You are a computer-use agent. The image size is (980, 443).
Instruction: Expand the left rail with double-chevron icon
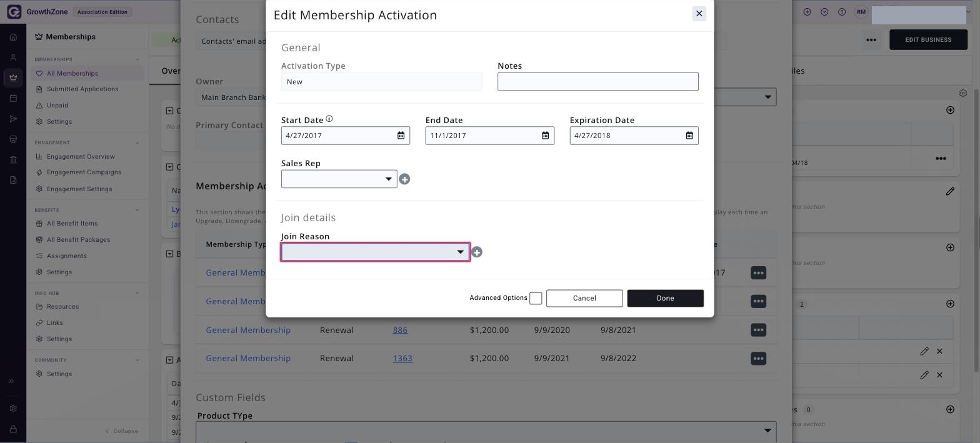[x=11, y=381]
